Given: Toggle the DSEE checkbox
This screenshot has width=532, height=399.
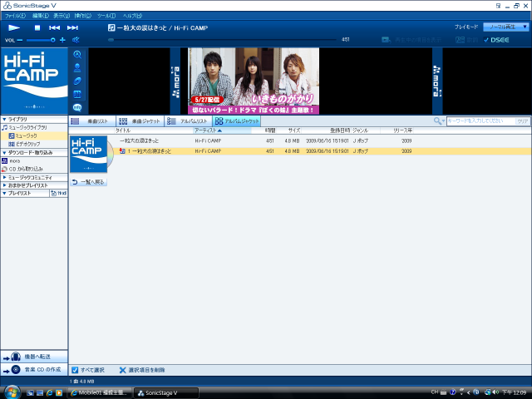Looking at the screenshot, I should pyautogui.click(x=486, y=40).
